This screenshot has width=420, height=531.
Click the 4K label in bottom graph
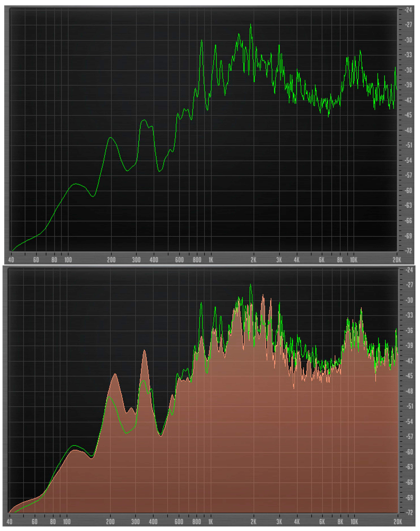click(297, 522)
